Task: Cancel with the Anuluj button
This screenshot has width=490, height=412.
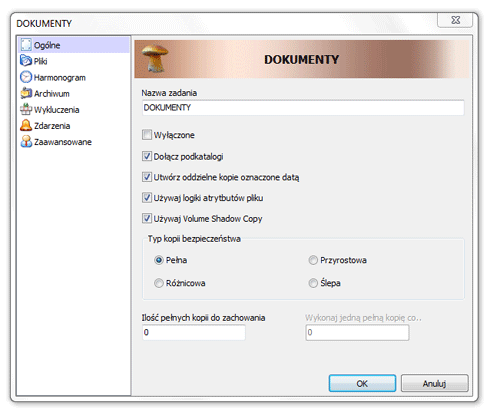Action: [x=434, y=383]
